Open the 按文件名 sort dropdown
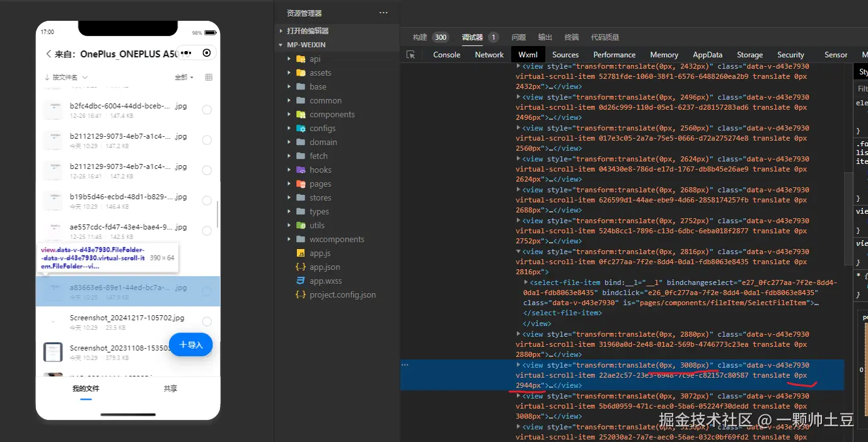Image resolution: width=868 pixels, height=442 pixels. point(66,77)
